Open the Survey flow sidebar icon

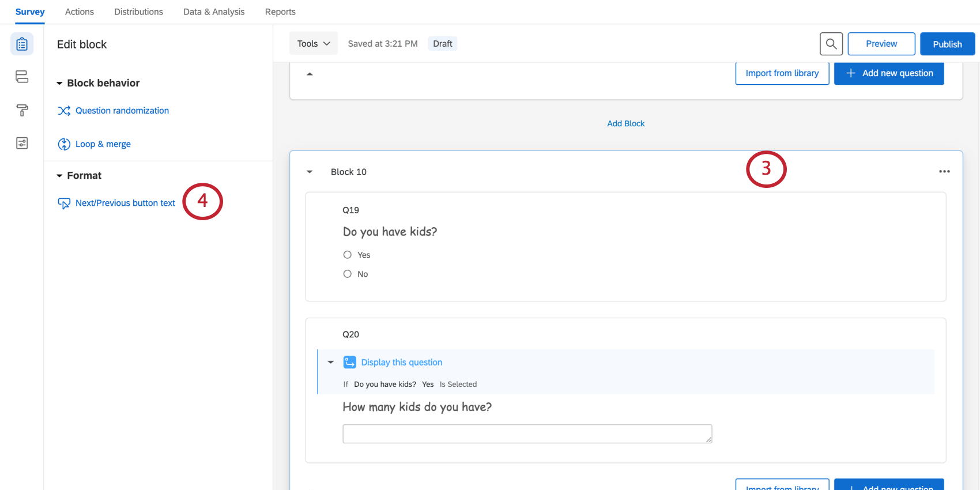(22, 77)
